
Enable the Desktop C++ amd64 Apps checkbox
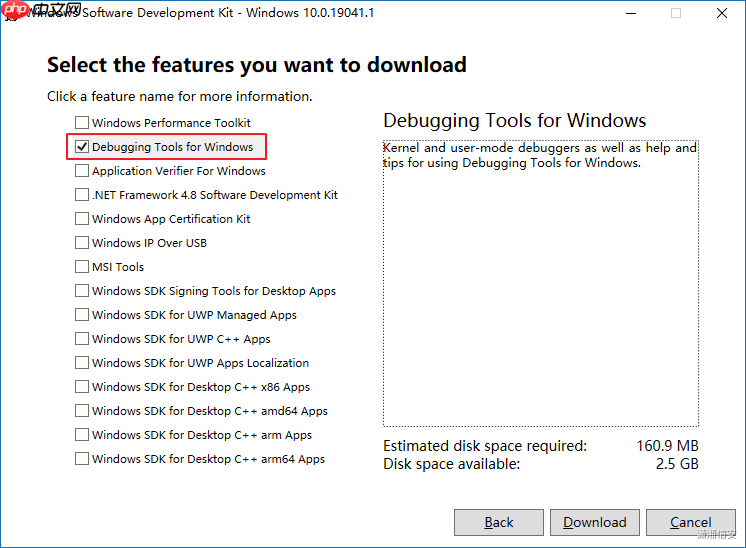(x=82, y=411)
